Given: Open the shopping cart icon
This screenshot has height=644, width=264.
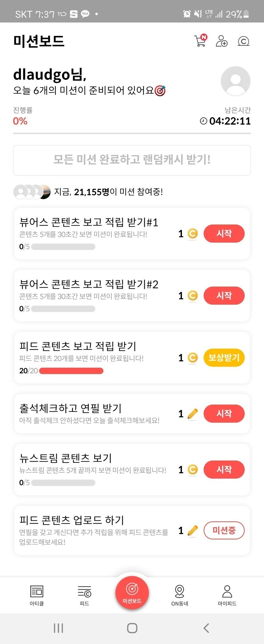Looking at the screenshot, I should 200,41.
